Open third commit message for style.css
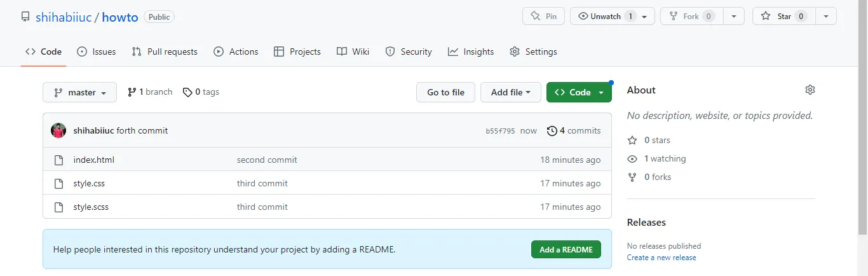This screenshot has height=276, width=868. tap(262, 183)
